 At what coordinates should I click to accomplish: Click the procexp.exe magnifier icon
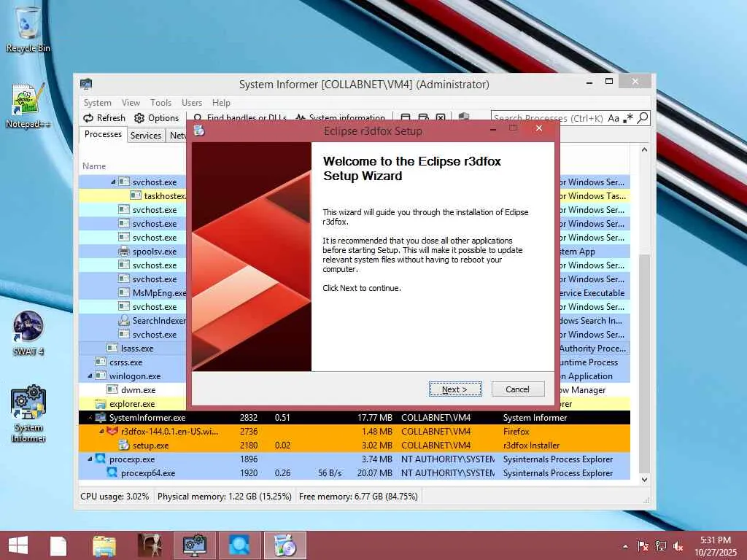(x=101, y=459)
